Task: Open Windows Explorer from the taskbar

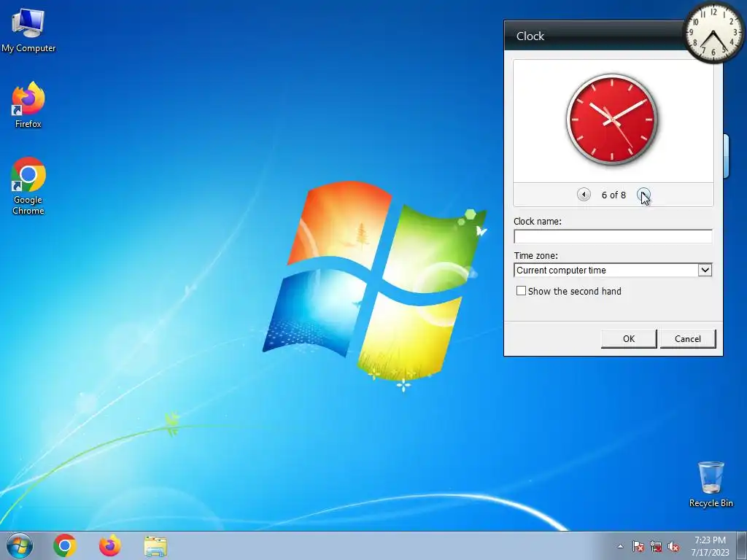Action: point(155,546)
